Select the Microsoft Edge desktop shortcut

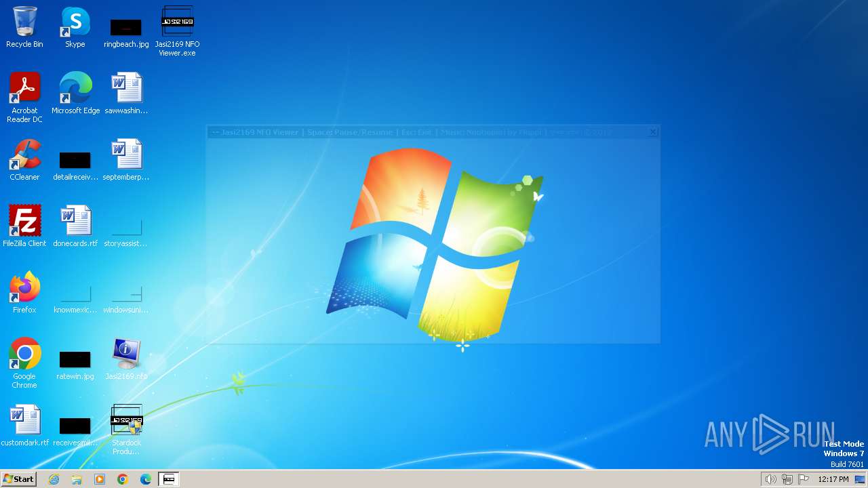(x=75, y=94)
